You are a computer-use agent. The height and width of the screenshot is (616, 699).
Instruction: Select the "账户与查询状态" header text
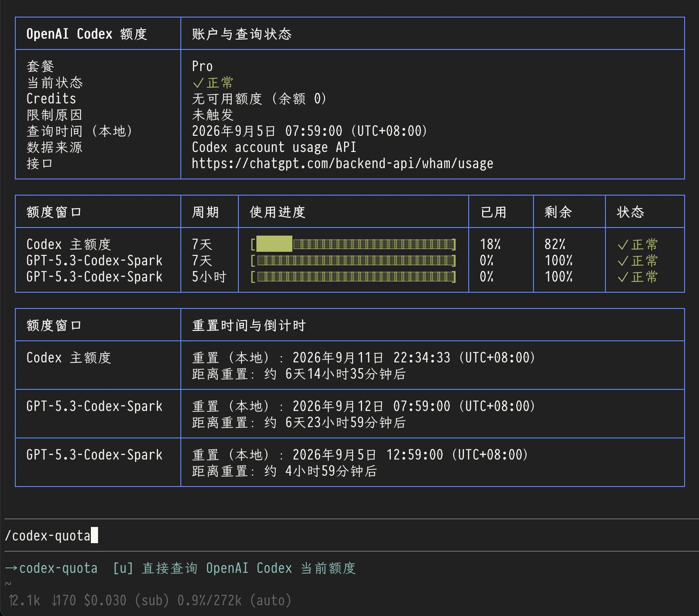pyautogui.click(x=242, y=34)
